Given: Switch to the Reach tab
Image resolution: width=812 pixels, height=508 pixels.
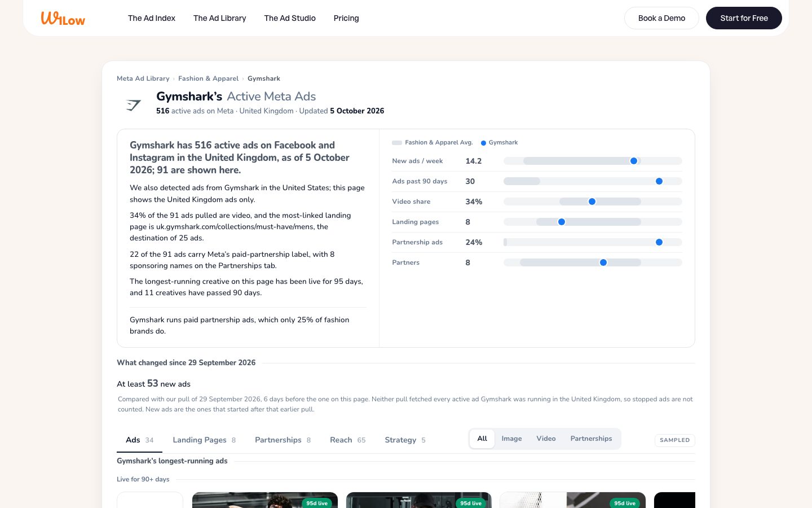Looking at the screenshot, I should (347, 440).
